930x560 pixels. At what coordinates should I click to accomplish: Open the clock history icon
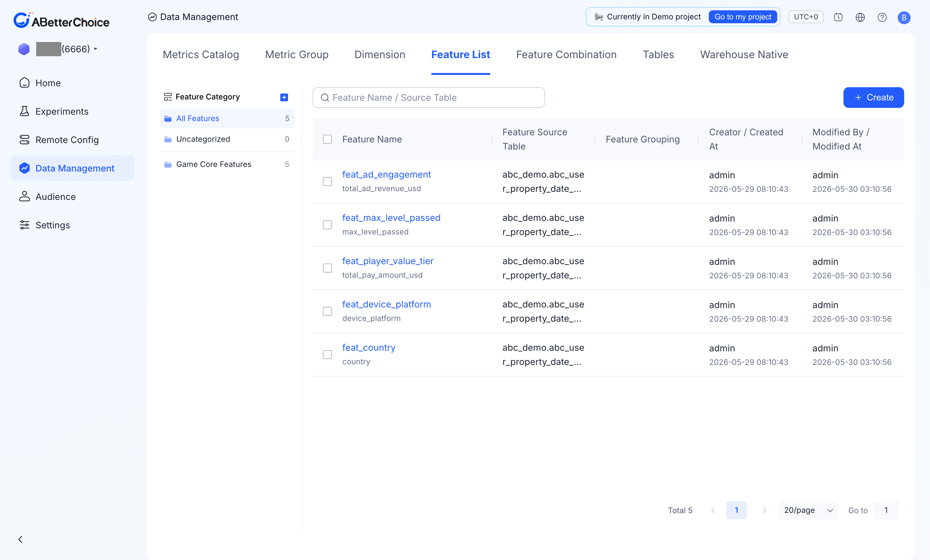pos(838,17)
